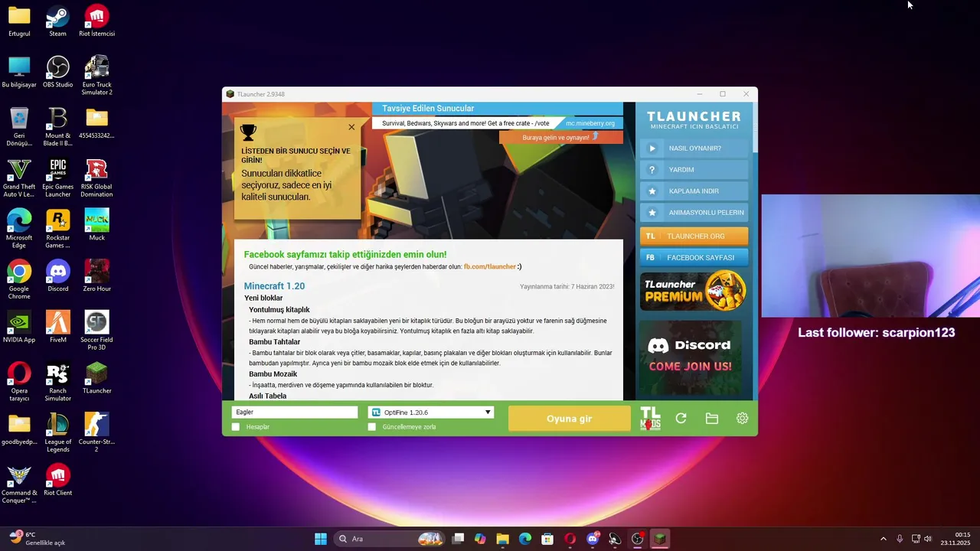The image size is (980, 551).
Task: Click the Eagler username field
Action: (x=295, y=412)
